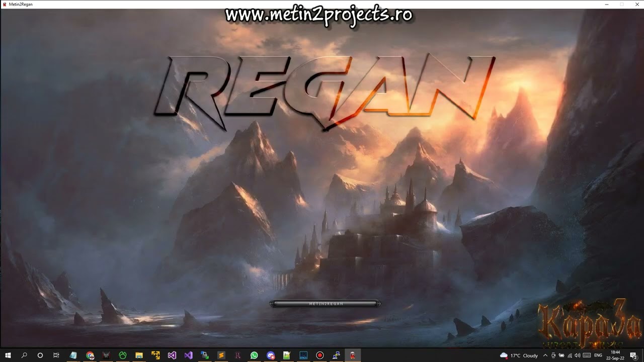The width and height of the screenshot is (644, 362).
Task: Open the Xbox app on taskbar
Action: point(122,355)
